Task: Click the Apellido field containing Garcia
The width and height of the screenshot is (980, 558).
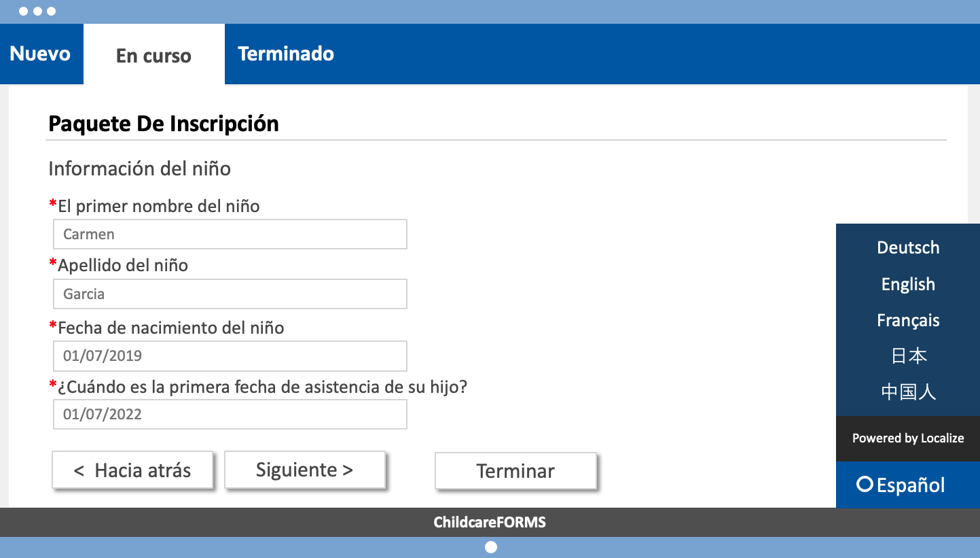Action: click(x=230, y=294)
